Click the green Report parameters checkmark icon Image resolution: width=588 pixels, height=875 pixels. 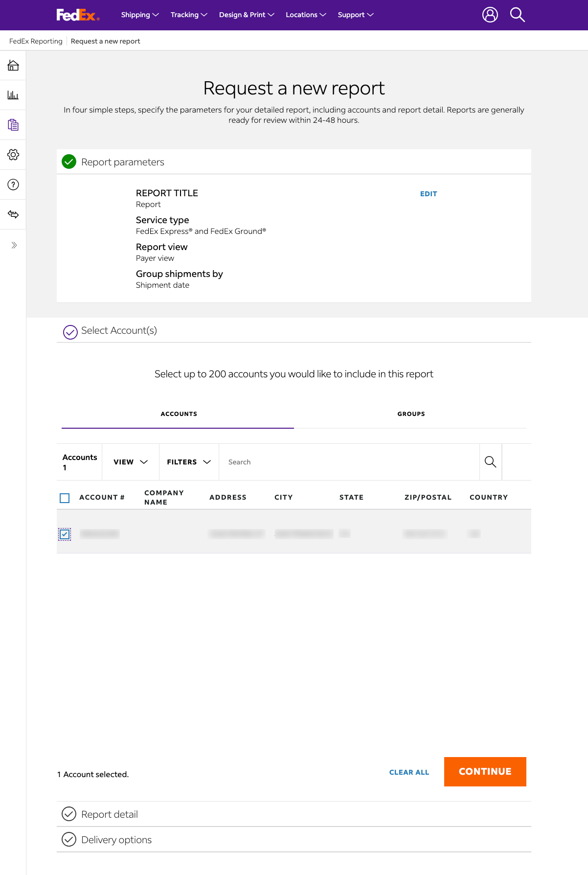(x=69, y=161)
